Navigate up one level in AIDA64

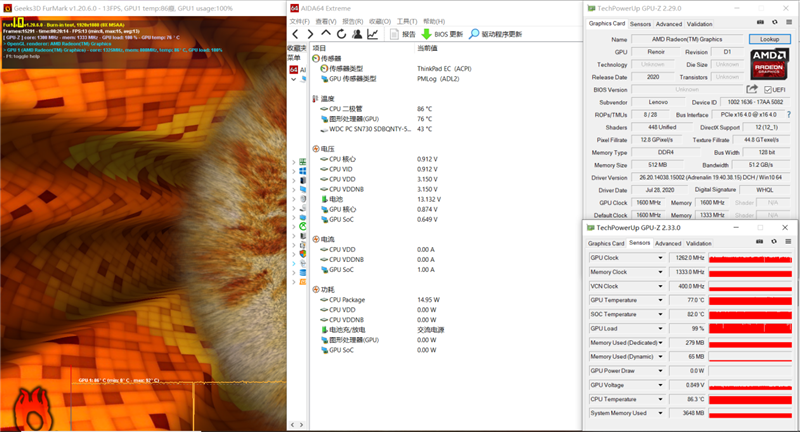[326, 34]
